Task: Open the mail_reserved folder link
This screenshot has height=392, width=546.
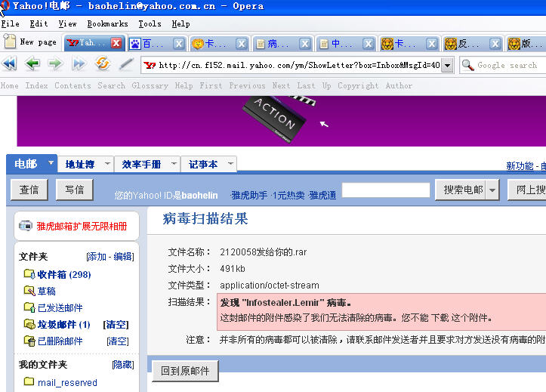Action: (x=67, y=383)
